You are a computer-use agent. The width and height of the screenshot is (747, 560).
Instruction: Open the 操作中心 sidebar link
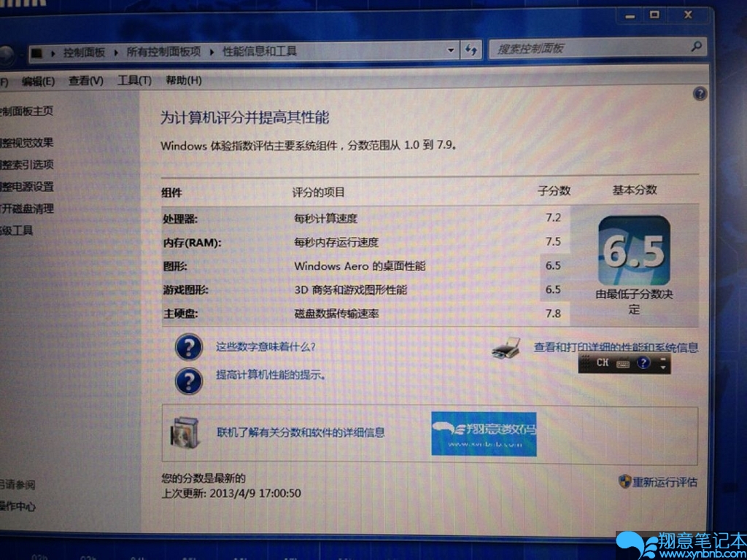pyautogui.click(x=18, y=506)
